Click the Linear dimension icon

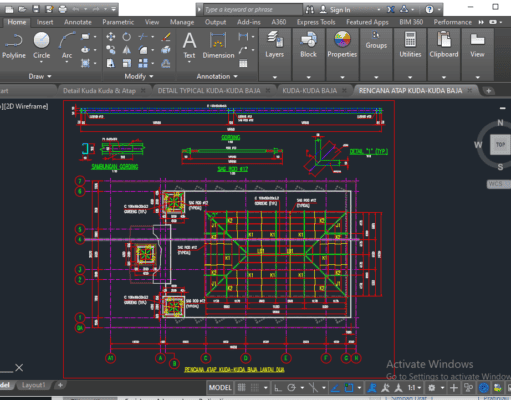tap(243, 36)
